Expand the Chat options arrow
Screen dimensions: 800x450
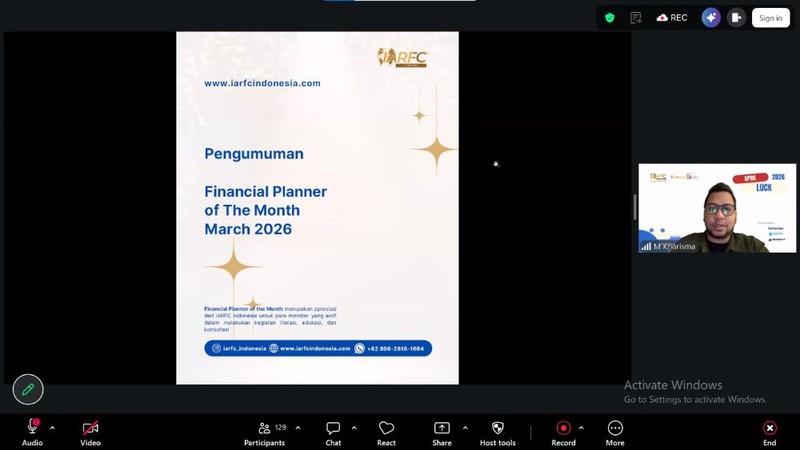click(352, 428)
